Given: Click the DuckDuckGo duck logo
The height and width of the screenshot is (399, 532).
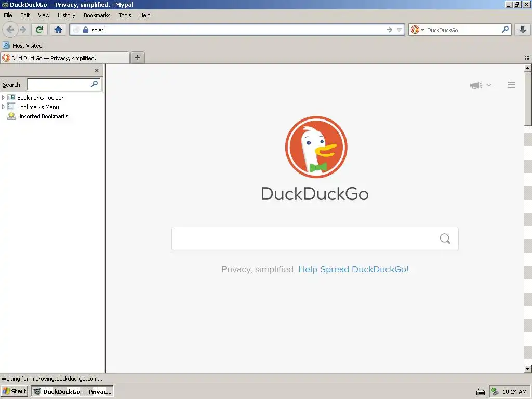Looking at the screenshot, I should coord(316,147).
